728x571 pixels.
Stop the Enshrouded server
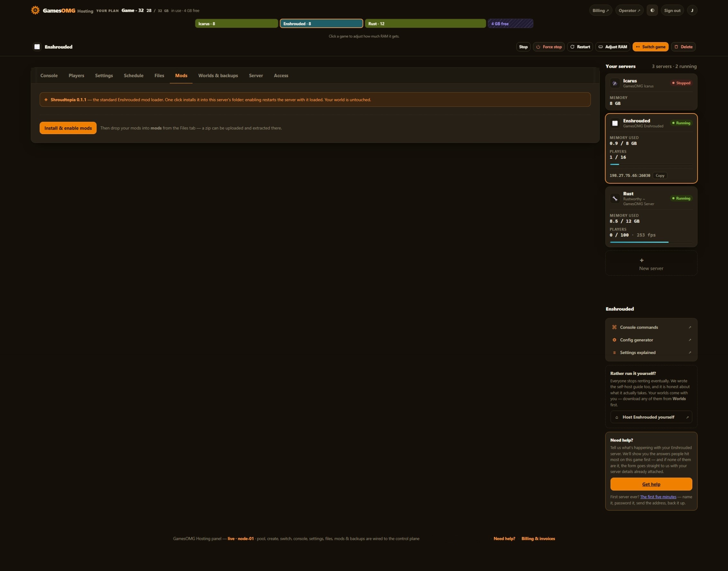click(x=523, y=47)
